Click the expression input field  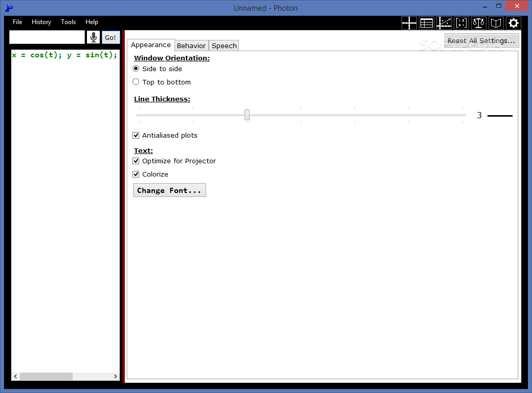[x=47, y=37]
